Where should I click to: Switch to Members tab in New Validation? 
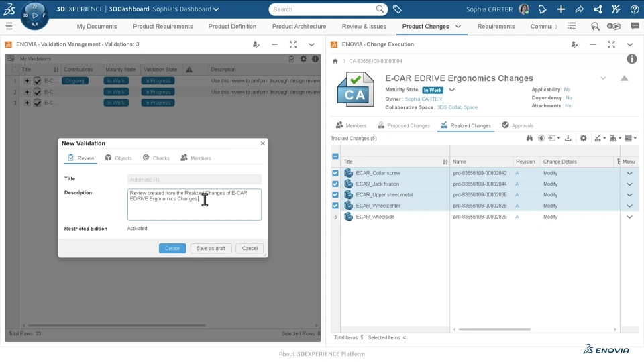[196, 158]
